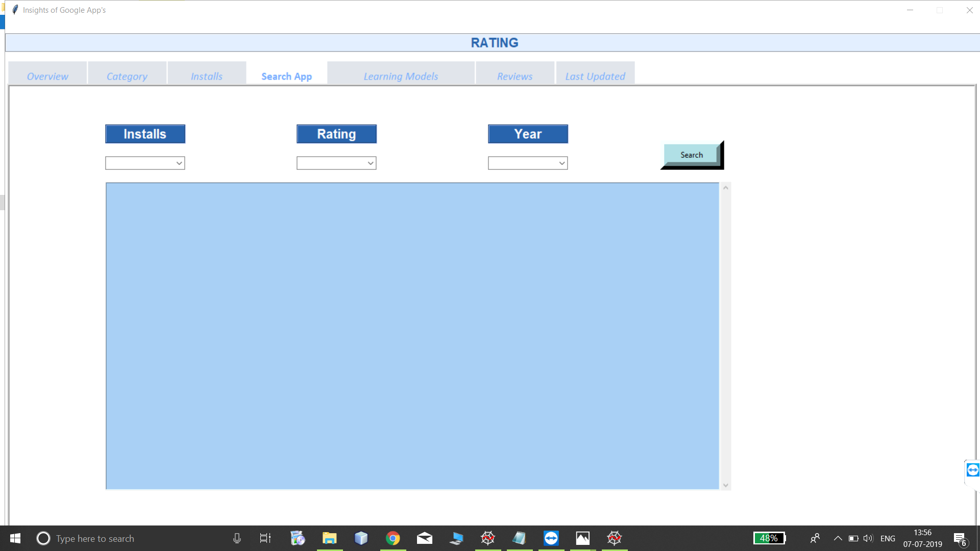Show hidden system tray icons
980x551 pixels.
[838, 538]
